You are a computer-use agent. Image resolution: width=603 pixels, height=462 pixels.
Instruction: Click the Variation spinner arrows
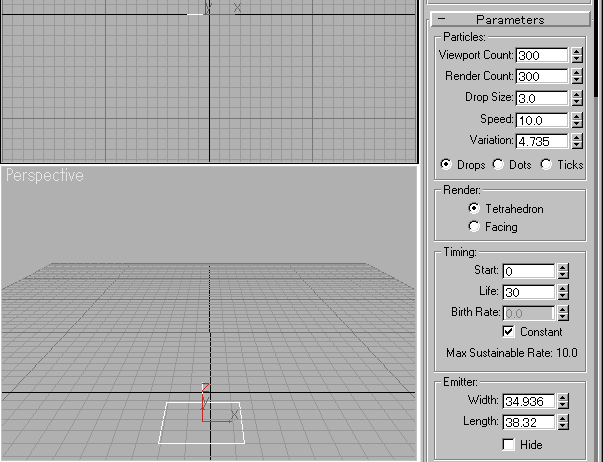click(x=576, y=141)
